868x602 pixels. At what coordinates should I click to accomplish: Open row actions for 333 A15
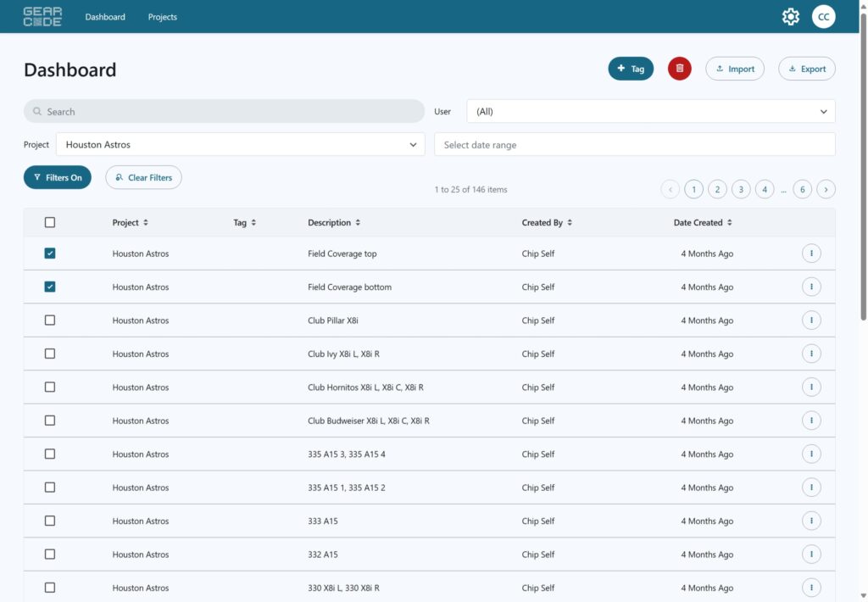click(x=811, y=521)
